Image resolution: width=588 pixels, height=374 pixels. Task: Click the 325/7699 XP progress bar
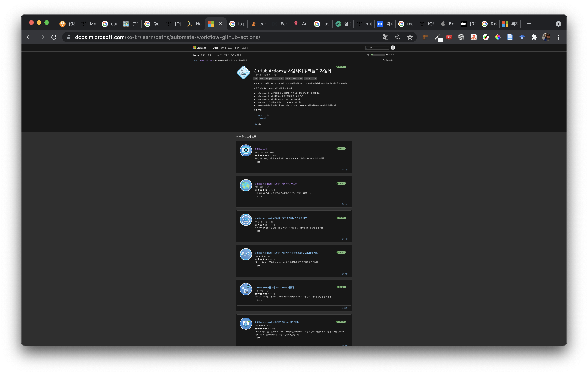point(378,55)
